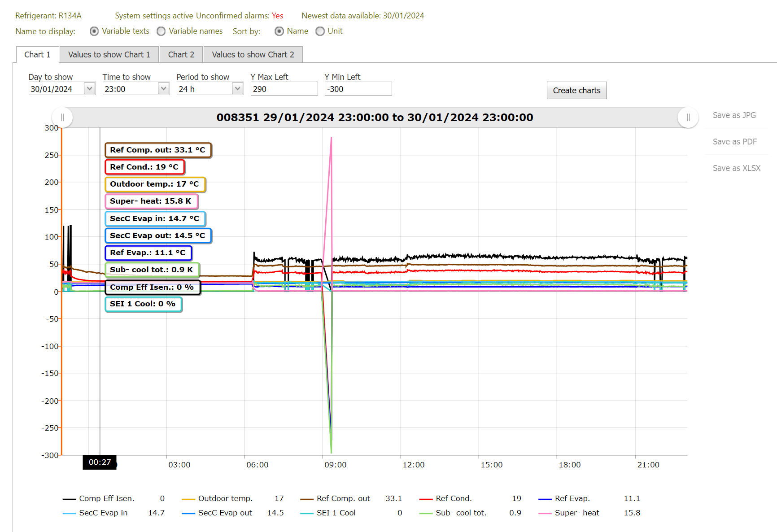
Task: Click the left chart range handle
Action: pyautogui.click(x=62, y=118)
